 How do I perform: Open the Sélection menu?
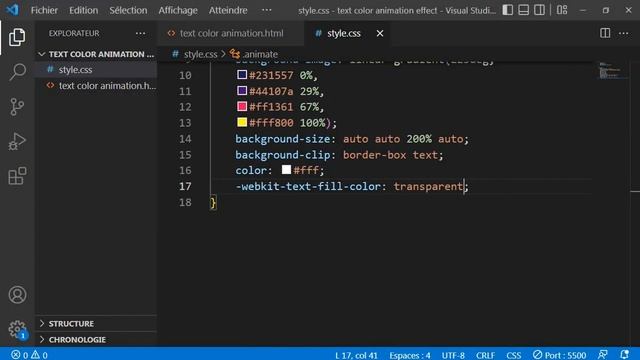tap(128, 10)
